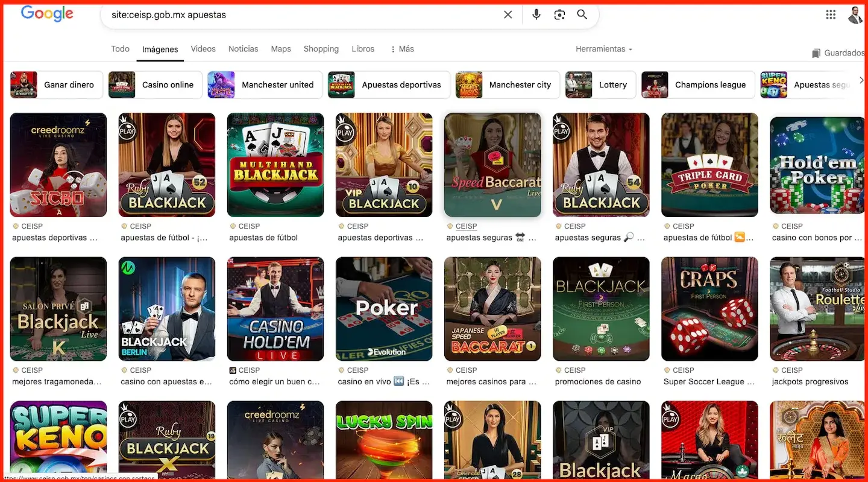Select the Casino online filter chip
The image size is (868, 482).
168,84
